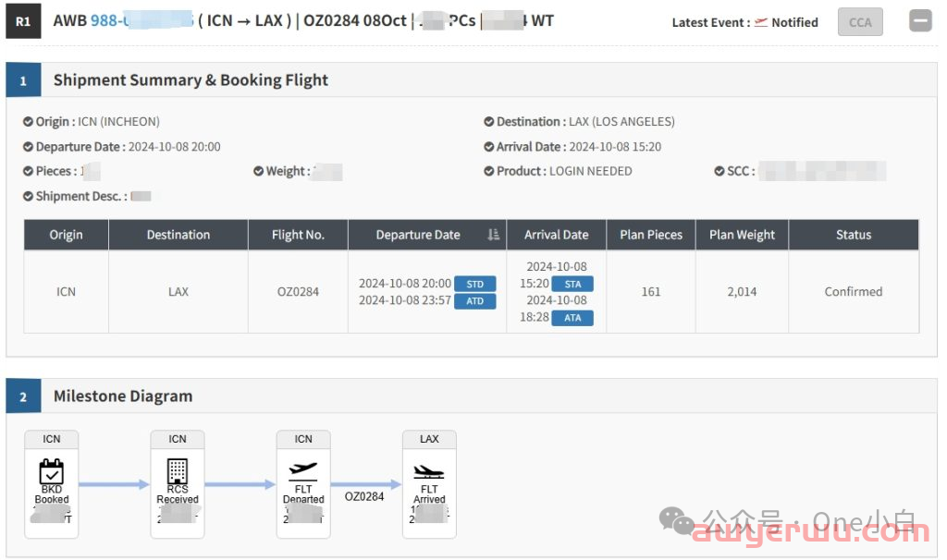947x560 pixels.
Task: Click the Arrival Date column header
Action: coord(556,235)
